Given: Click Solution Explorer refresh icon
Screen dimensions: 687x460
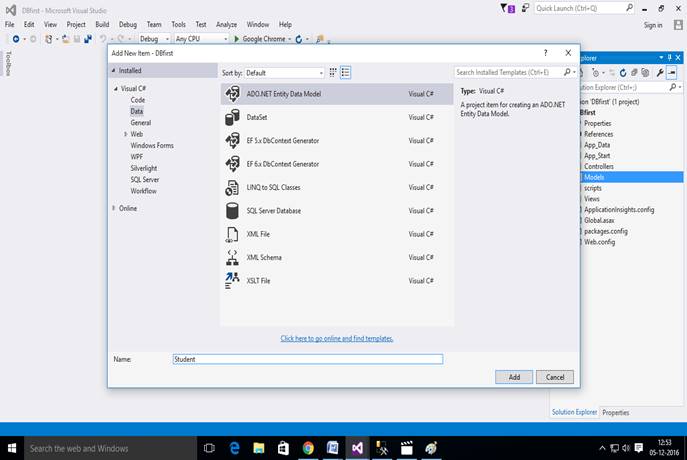Looking at the screenshot, I should (x=623, y=73).
